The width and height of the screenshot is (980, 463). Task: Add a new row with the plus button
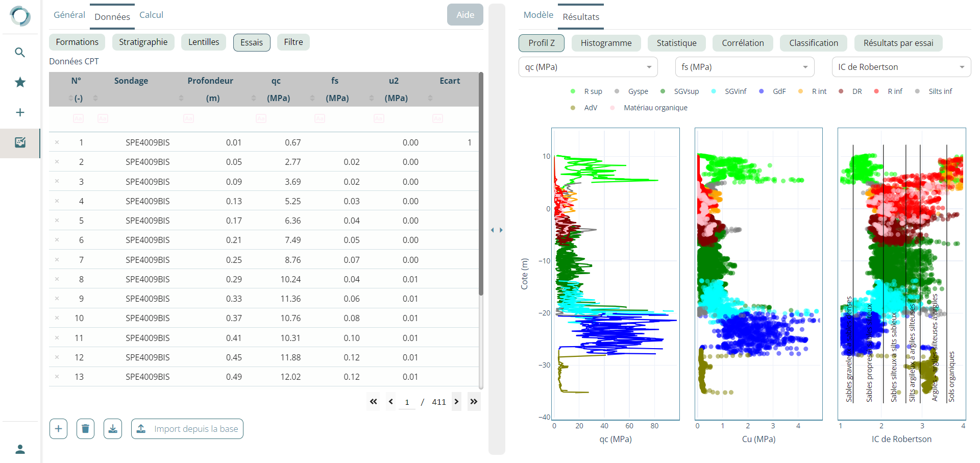click(58, 429)
